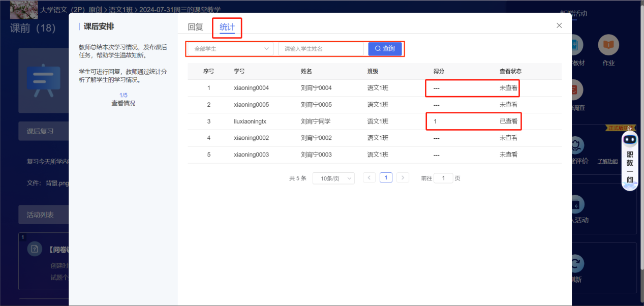Click the 刘宵宁同学 table row
This screenshot has height=306, width=644.
click(x=315, y=121)
